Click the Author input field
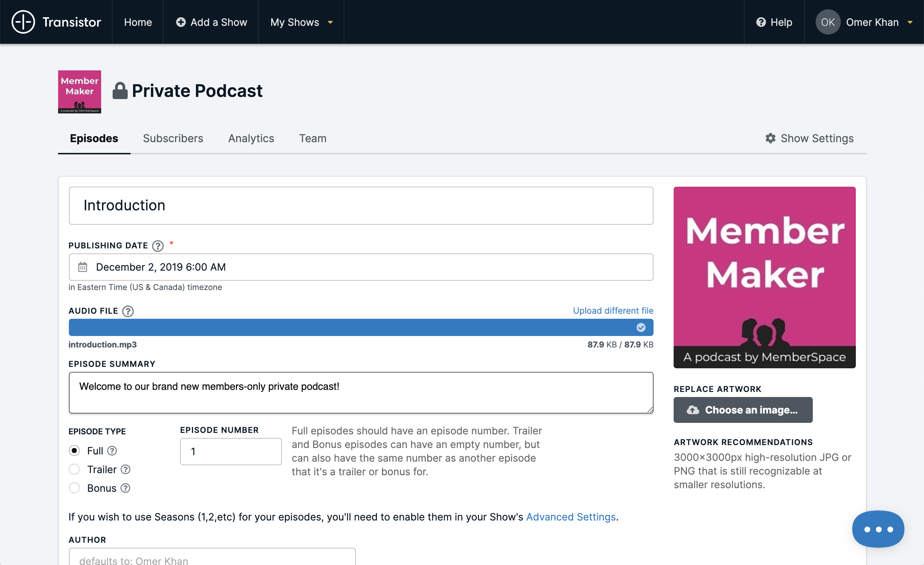 pyautogui.click(x=212, y=557)
